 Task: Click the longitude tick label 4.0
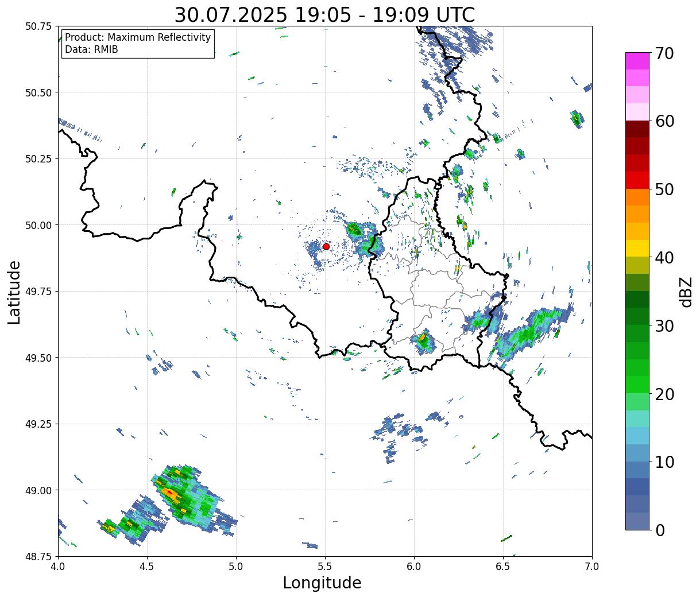pyautogui.click(x=58, y=566)
